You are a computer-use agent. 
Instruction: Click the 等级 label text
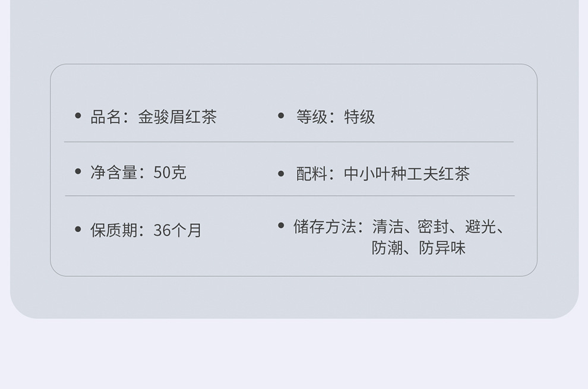tap(312, 117)
